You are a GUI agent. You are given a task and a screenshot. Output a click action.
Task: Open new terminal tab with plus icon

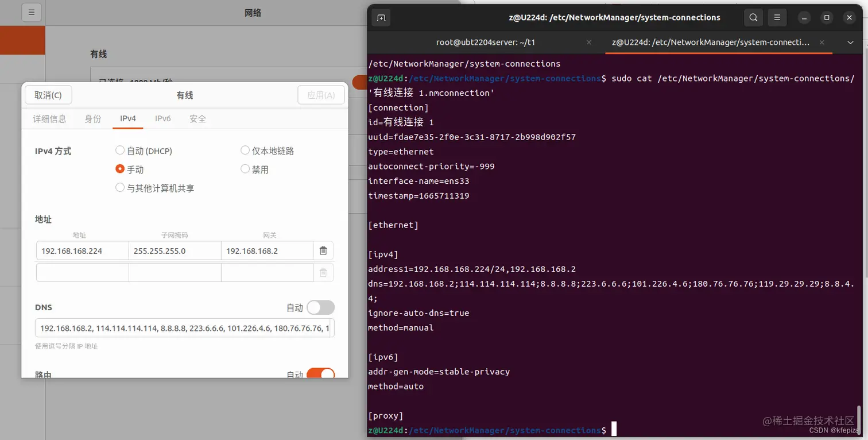pos(381,18)
